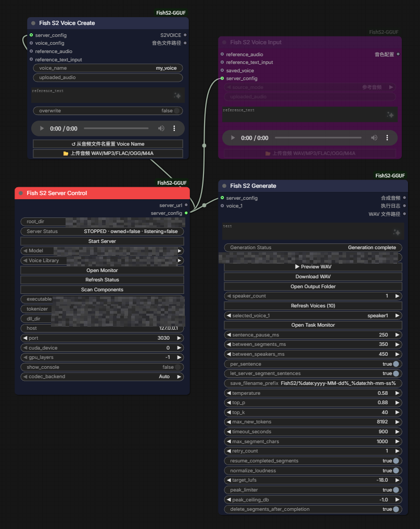420x529 pixels.
Task: Toggle peak_limiter switch
Action: coord(396,490)
